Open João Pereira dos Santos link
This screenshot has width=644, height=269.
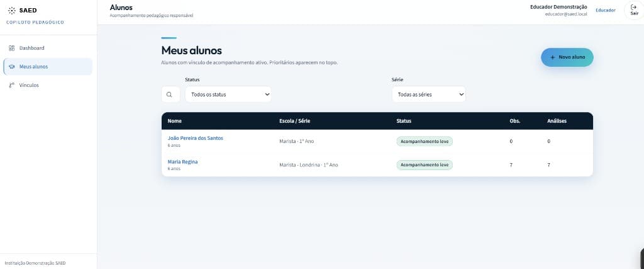click(x=196, y=138)
